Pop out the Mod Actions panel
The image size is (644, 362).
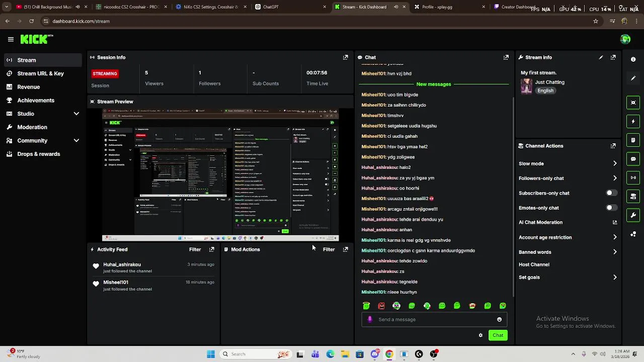[345, 249]
